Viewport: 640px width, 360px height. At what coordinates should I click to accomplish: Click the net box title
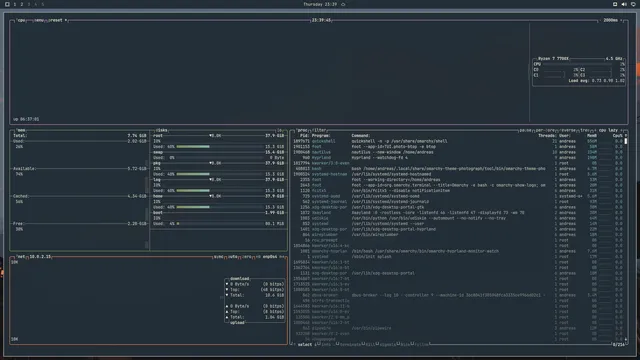[21, 257]
